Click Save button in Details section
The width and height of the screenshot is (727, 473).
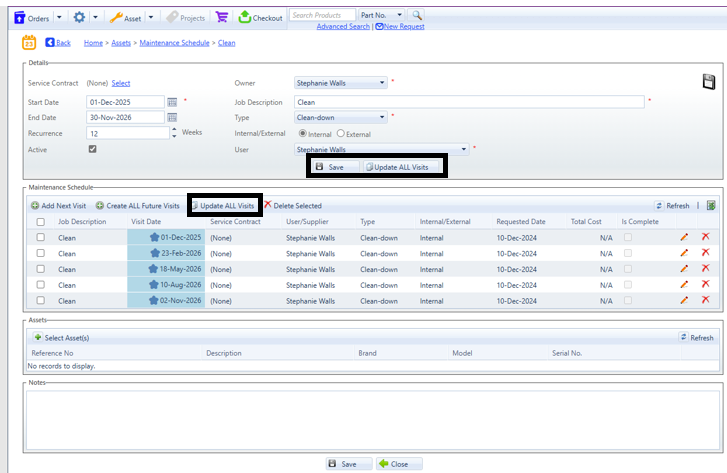tap(335, 167)
